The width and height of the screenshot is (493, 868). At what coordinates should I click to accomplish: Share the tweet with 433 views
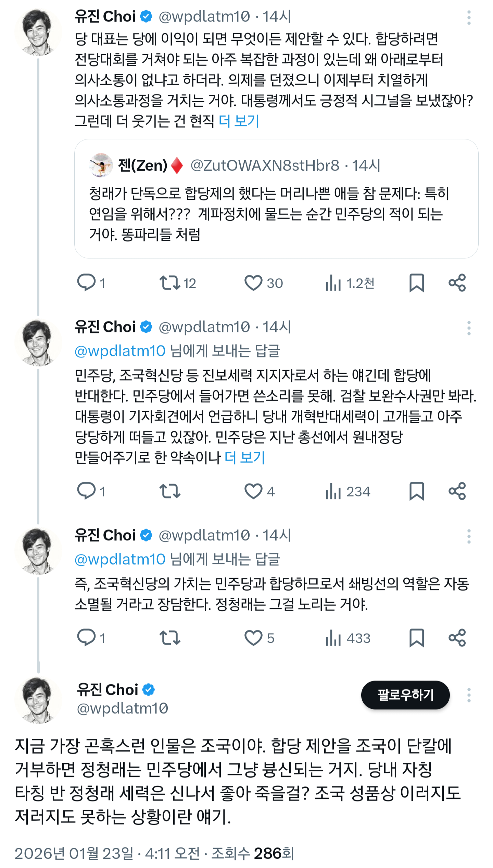(457, 638)
